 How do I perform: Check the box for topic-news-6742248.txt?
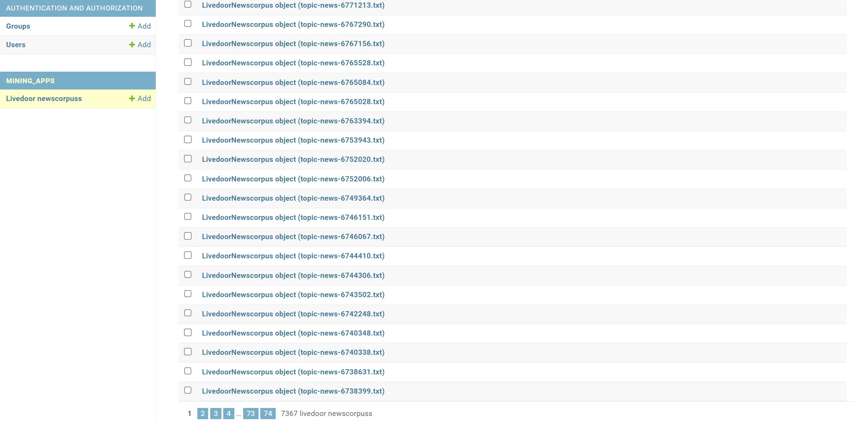point(188,313)
